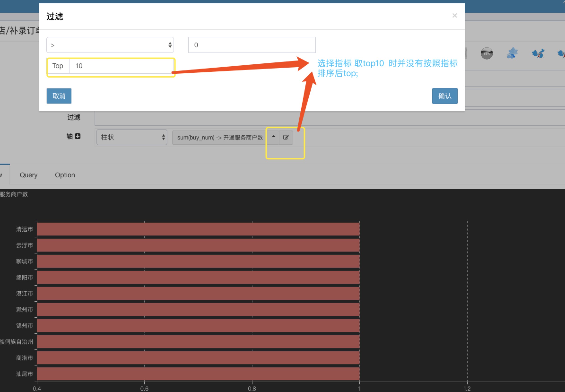The height and width of the screenshot is (392, 565).
Task: Click the threshold input showing 0
Action: (x=252, y=45)
